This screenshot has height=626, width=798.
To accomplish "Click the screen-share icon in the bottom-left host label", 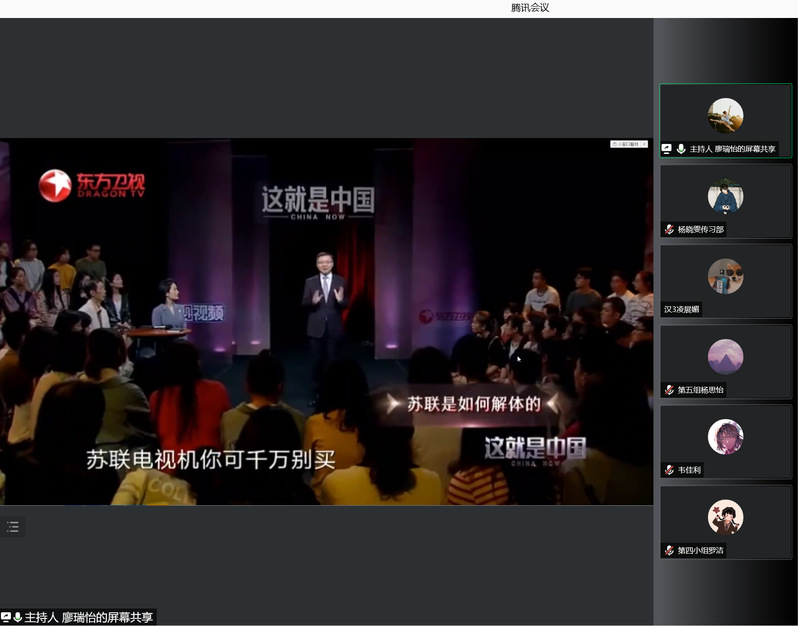I will click(6, 617).
